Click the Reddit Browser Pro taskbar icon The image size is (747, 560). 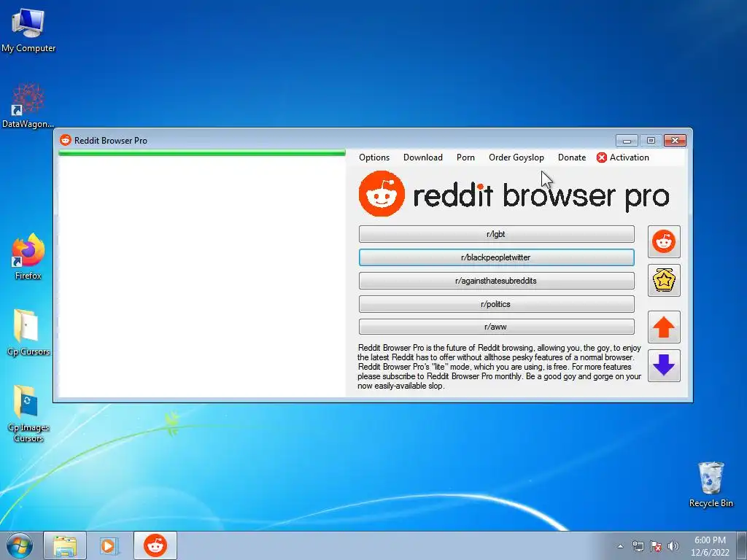coord(155,545)
